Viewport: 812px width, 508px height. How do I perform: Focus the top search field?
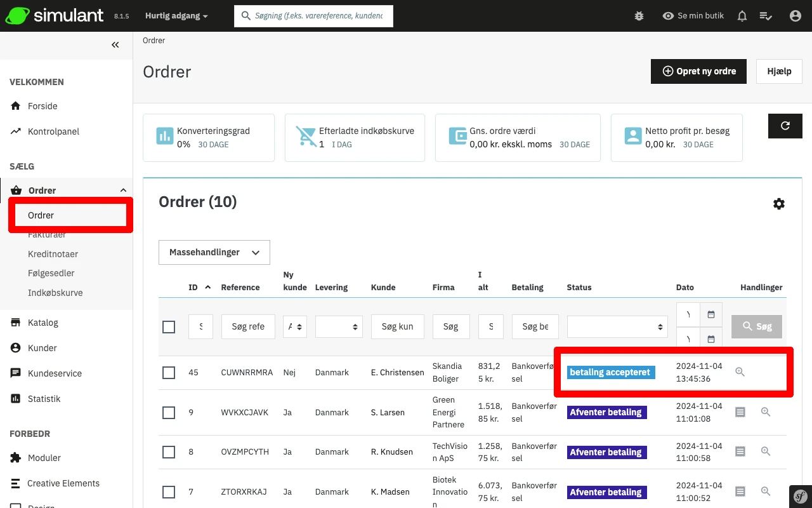click(x=318, y=16)
